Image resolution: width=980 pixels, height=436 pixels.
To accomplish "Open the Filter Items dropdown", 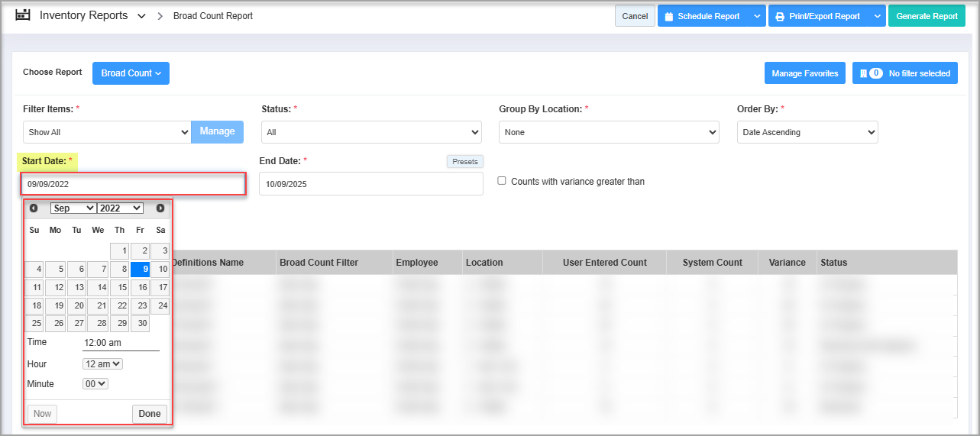I will point(106,132).
